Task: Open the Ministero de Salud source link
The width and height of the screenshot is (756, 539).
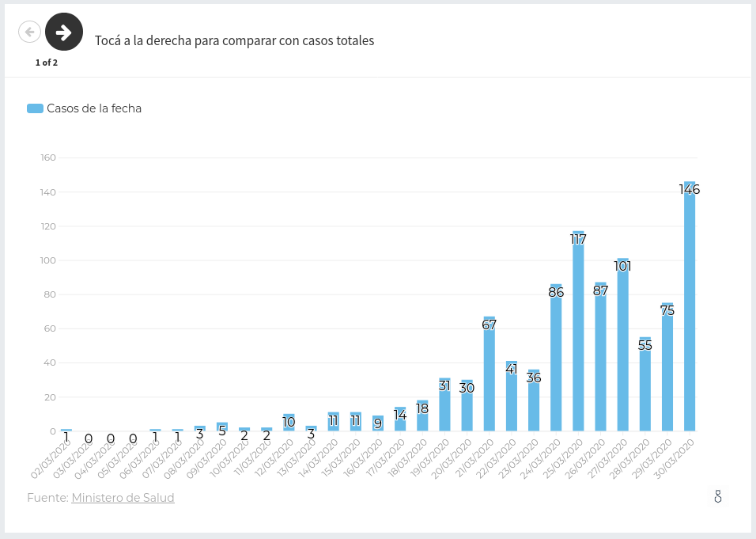Action: click(123, 498)
